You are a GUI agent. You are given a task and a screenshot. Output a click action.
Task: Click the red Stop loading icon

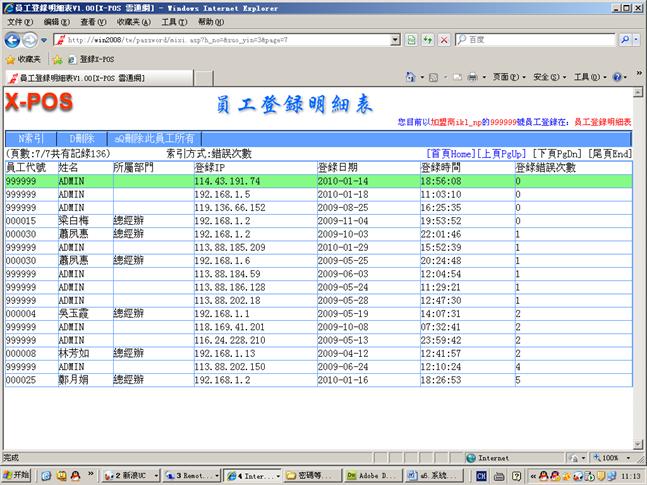444,40
